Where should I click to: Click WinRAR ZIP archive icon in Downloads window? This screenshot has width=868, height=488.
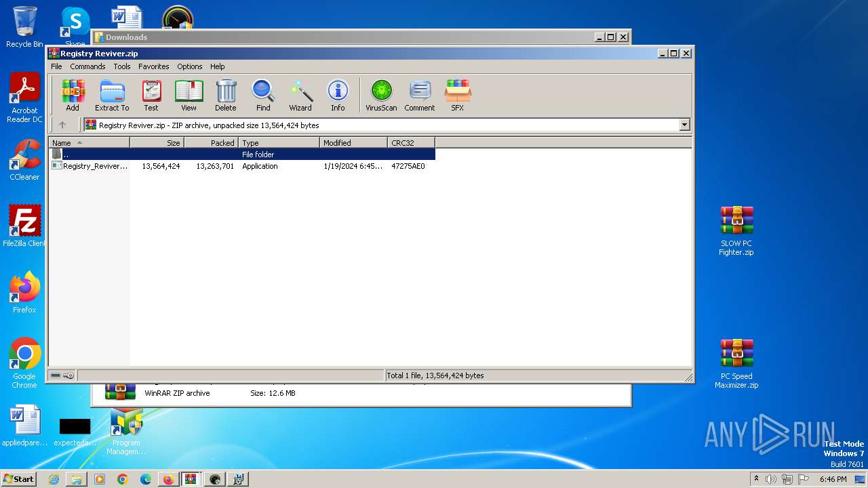pos(120,392)
